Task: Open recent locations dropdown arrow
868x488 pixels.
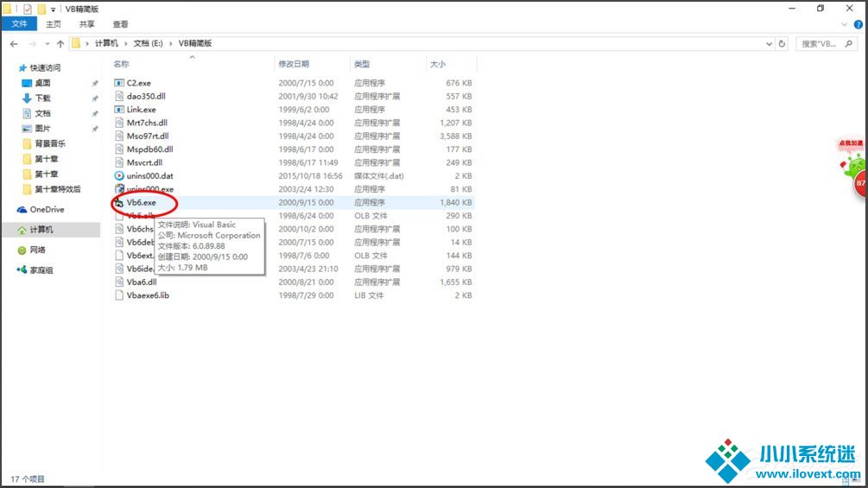Action: pyautogui.click(x=47, y=44)
